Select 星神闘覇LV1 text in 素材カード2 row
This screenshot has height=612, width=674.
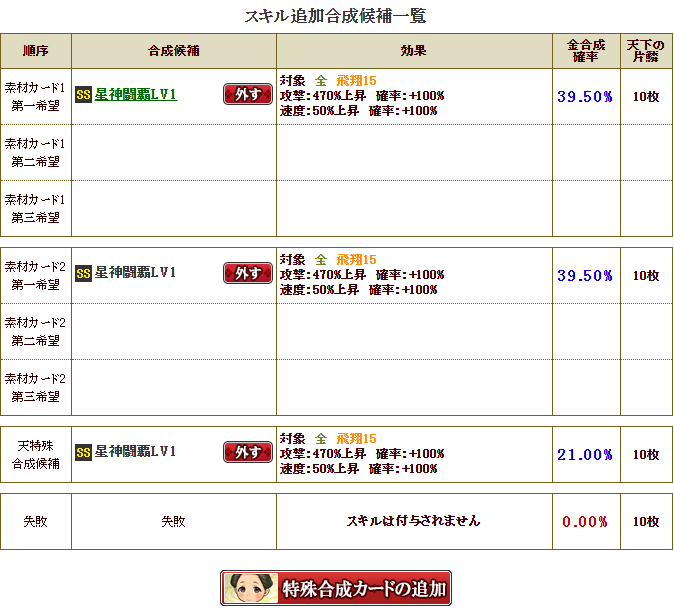(135, 272)
